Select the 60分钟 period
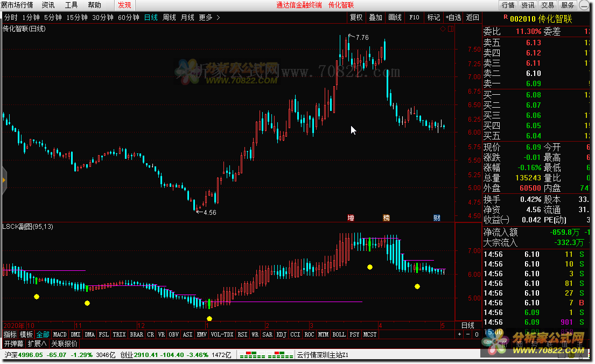595x364 pixels. pyautogui.click(x=129, y=17)
